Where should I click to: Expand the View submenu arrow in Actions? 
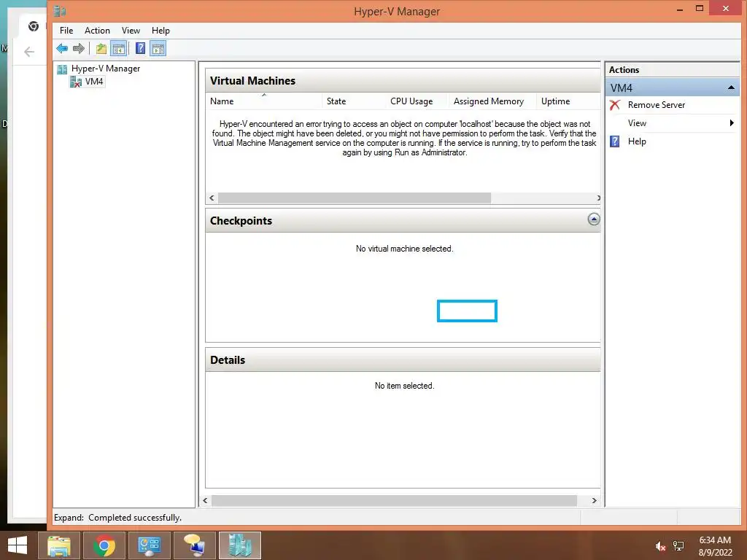732,122
